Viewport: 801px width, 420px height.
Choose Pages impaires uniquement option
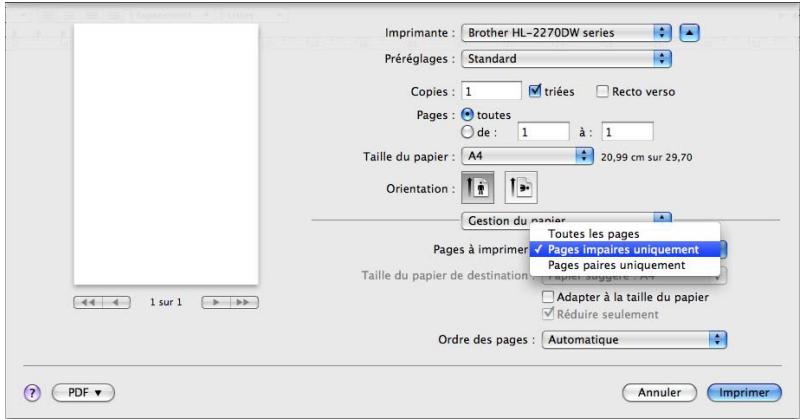(x=625, y=249)
